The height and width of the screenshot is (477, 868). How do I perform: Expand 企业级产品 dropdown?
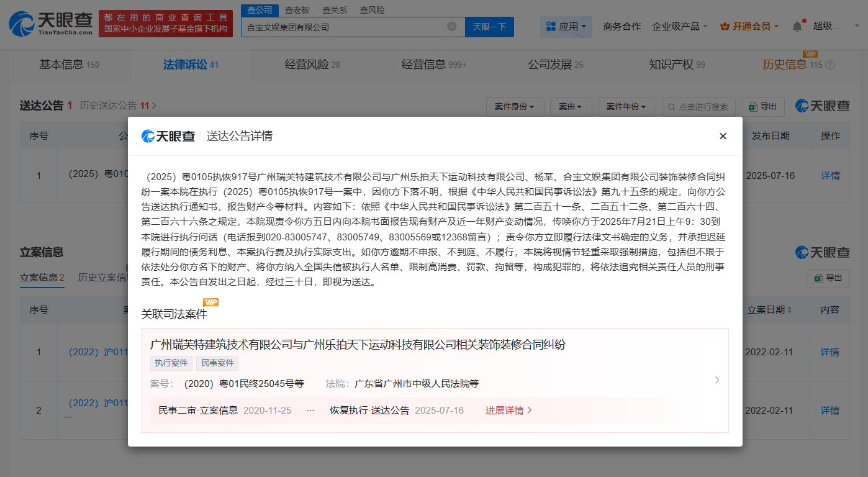tap(680, 27)
